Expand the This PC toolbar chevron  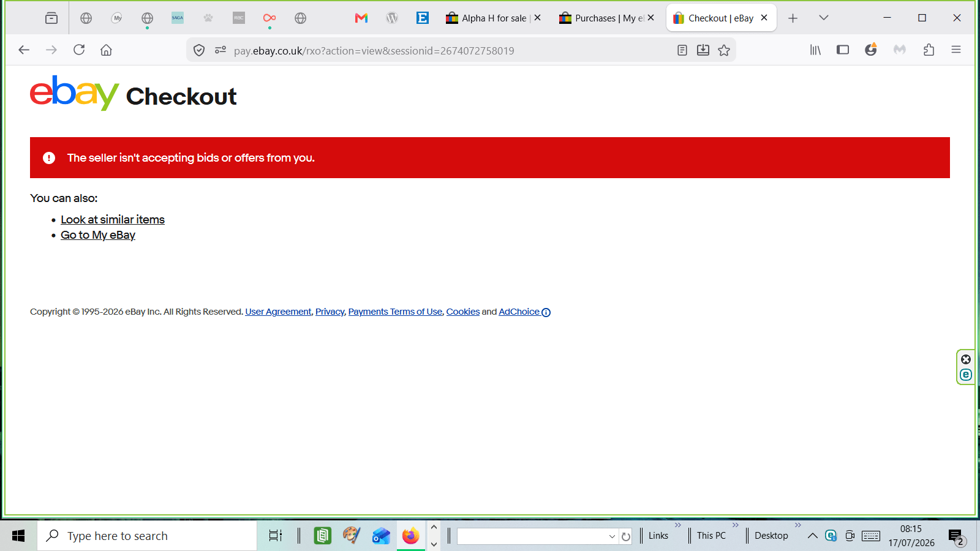(x=736, y=525)
